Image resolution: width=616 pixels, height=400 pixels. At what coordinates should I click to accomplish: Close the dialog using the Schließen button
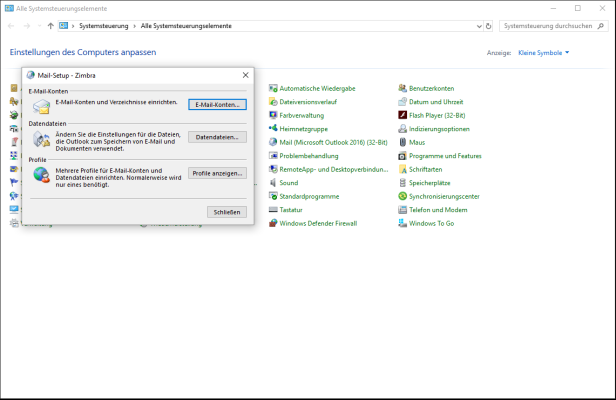point(226,212)
